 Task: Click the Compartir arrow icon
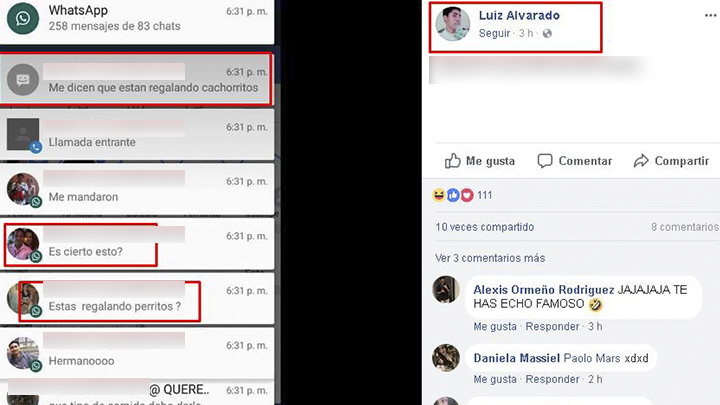click(x=641, y=161)
